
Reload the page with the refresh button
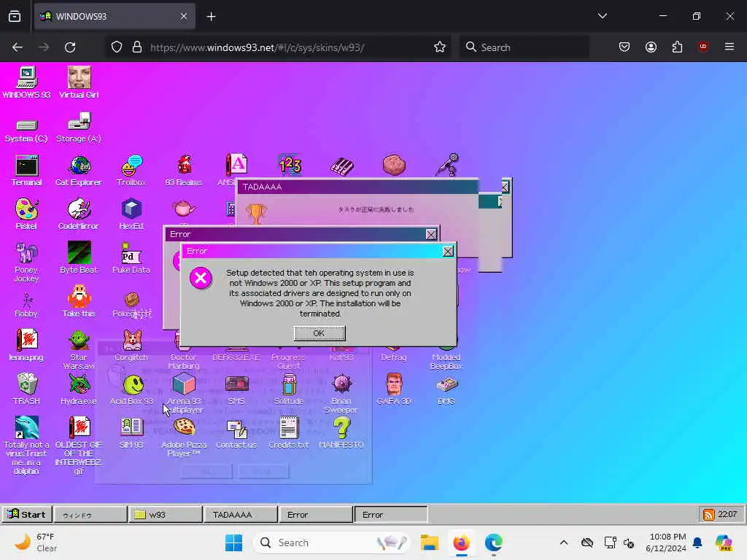(x=70, y=47)
